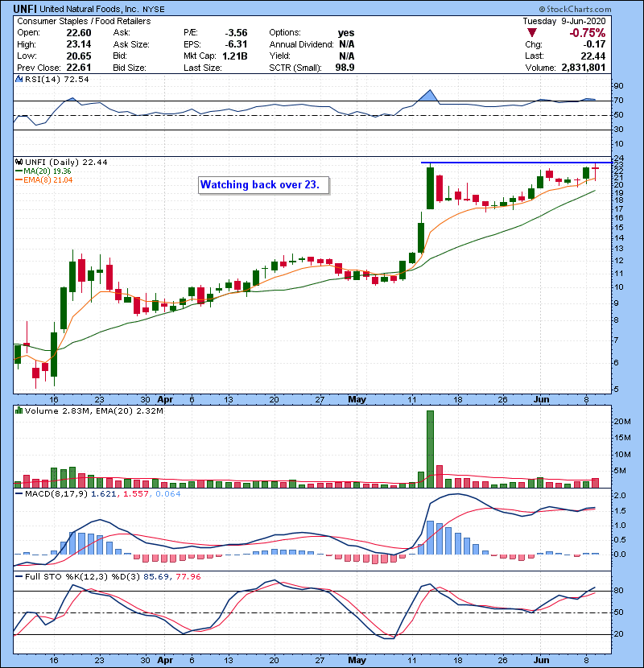The image size is (644, 668).
Task: Click the green MA(20) legend line marker
Action: click(19, 171)
